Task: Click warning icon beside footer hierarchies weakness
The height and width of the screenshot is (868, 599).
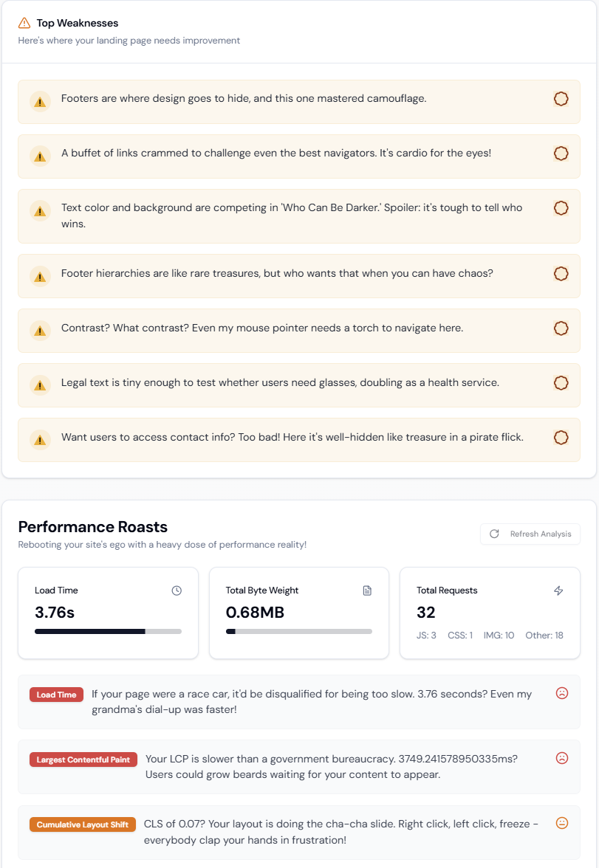Action: 40,276
